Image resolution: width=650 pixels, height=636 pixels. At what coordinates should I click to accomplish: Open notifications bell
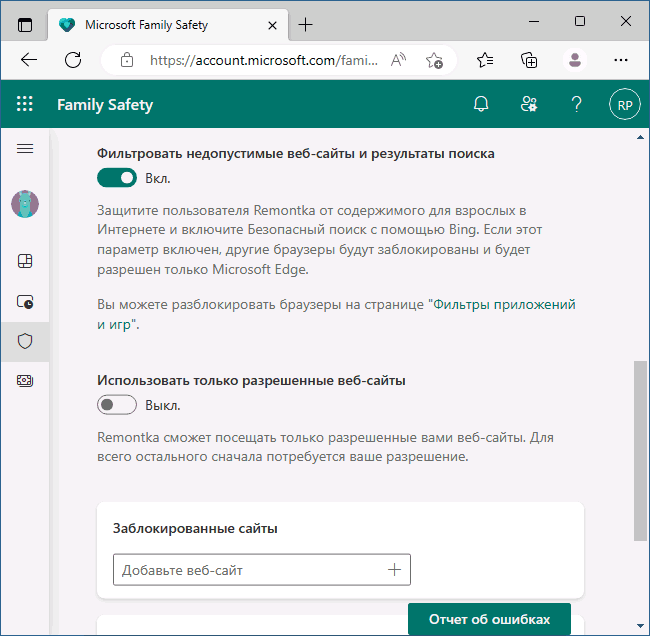[481, 104]
